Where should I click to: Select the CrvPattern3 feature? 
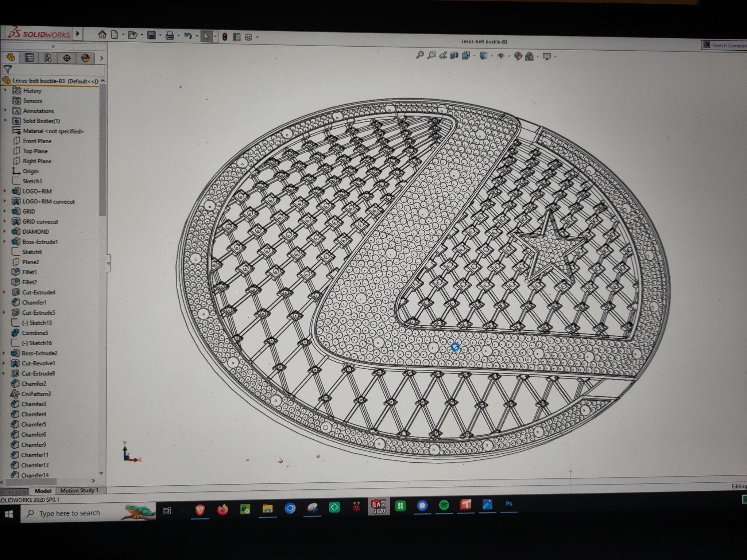click(31, 394)
